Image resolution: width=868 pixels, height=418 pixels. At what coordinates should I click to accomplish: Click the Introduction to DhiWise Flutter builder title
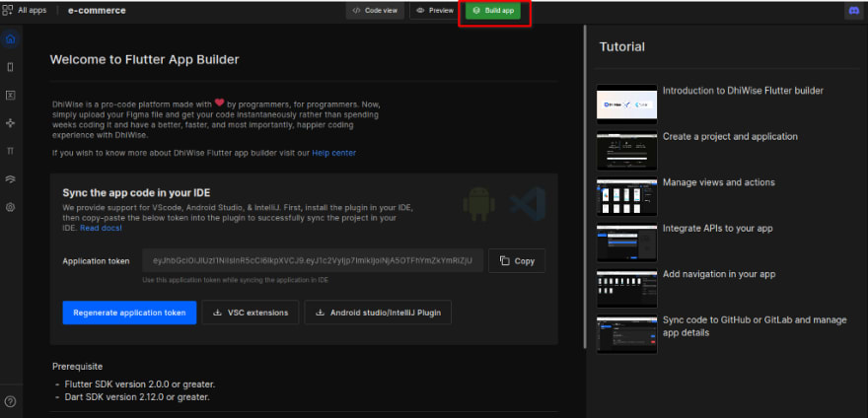click(743, 91)
